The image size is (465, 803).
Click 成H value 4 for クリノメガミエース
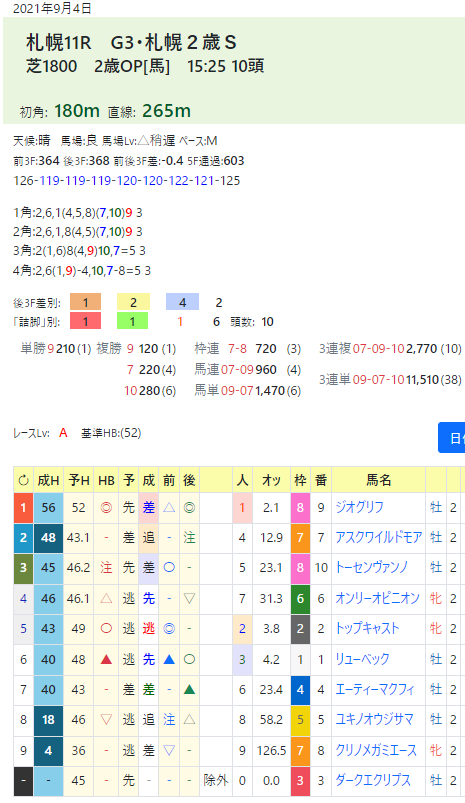48,750
